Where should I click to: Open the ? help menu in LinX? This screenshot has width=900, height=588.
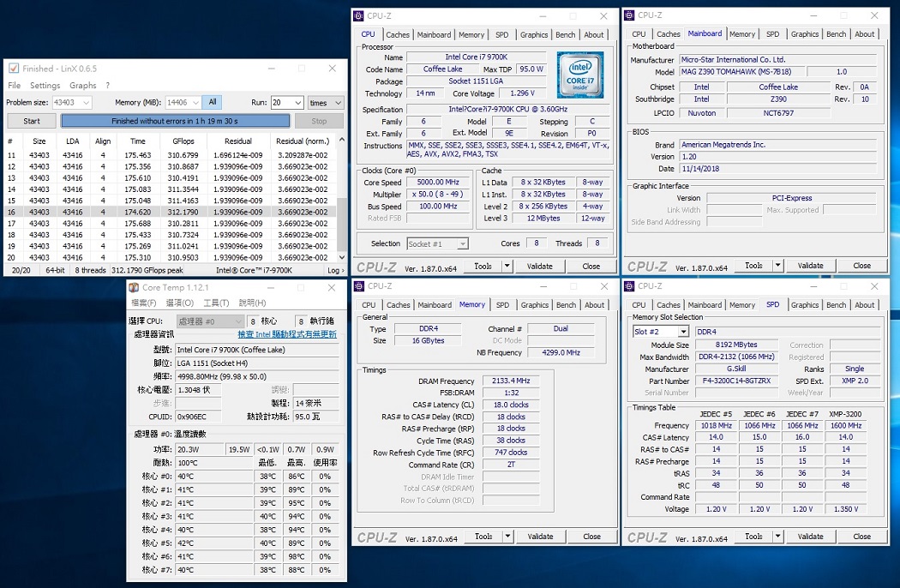pyautogui.click(x=108, y=85)
